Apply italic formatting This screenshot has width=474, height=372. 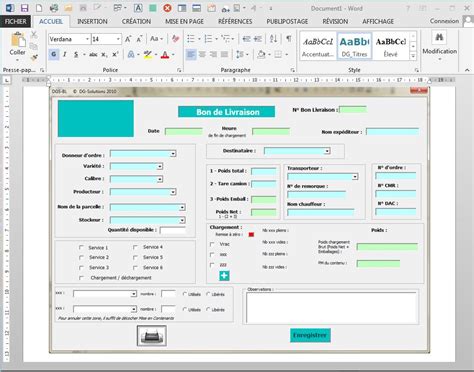coord(65,54)
